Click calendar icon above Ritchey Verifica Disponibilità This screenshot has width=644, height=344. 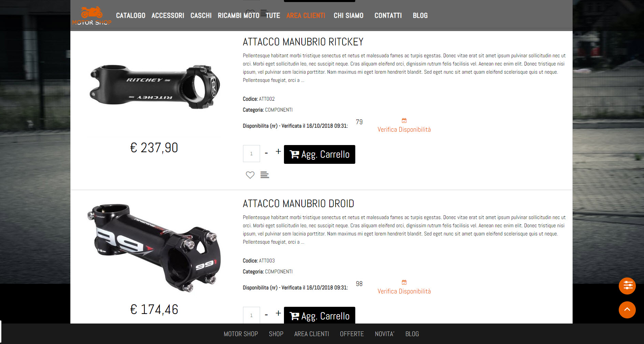click(x=404, y=120)
